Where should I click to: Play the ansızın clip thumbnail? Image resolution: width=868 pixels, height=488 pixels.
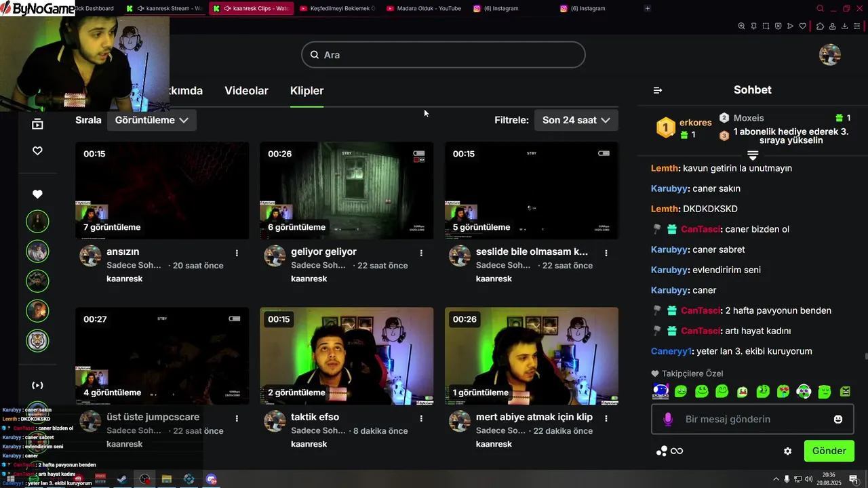162,190
